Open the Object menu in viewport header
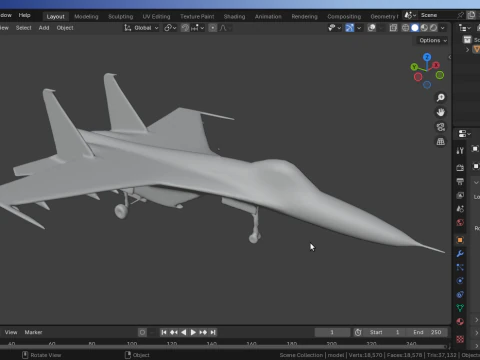Screen dimensions: 480x360 pos(65,28)
